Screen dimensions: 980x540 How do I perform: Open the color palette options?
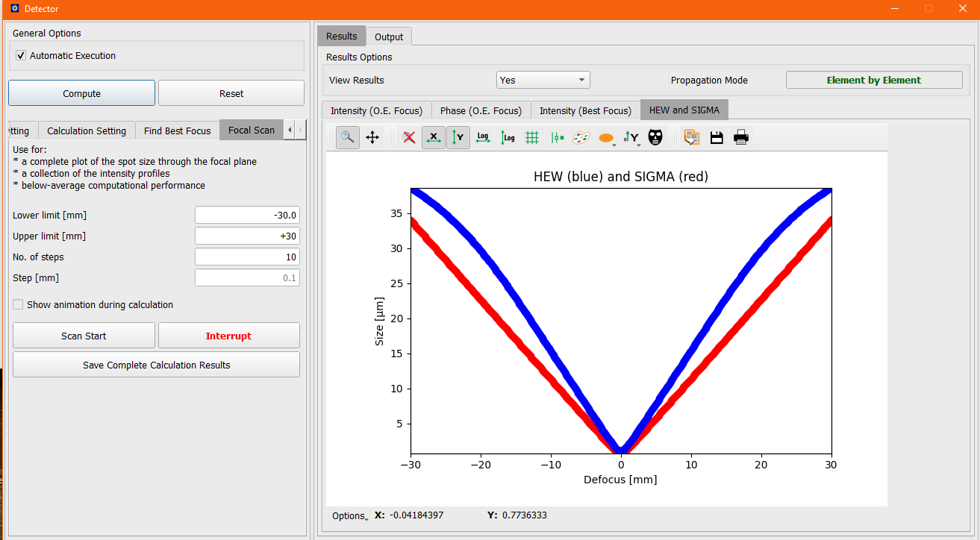click(581, 137)
